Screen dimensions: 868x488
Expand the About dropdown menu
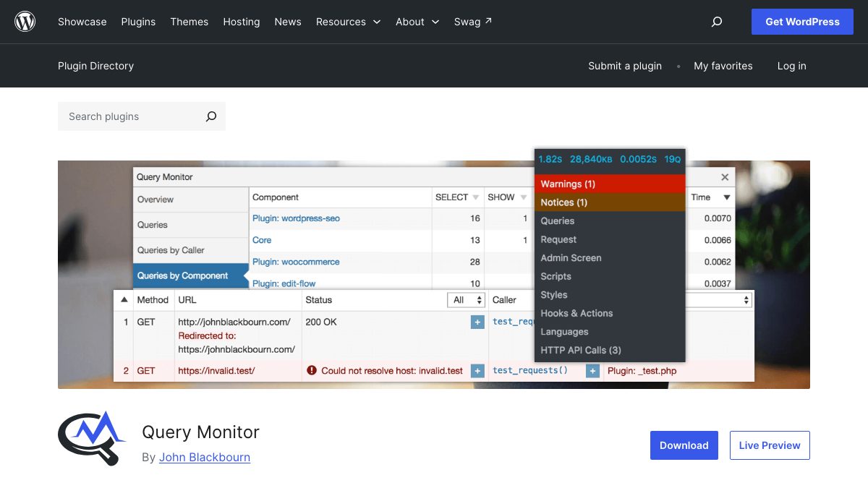coord(417,22)
